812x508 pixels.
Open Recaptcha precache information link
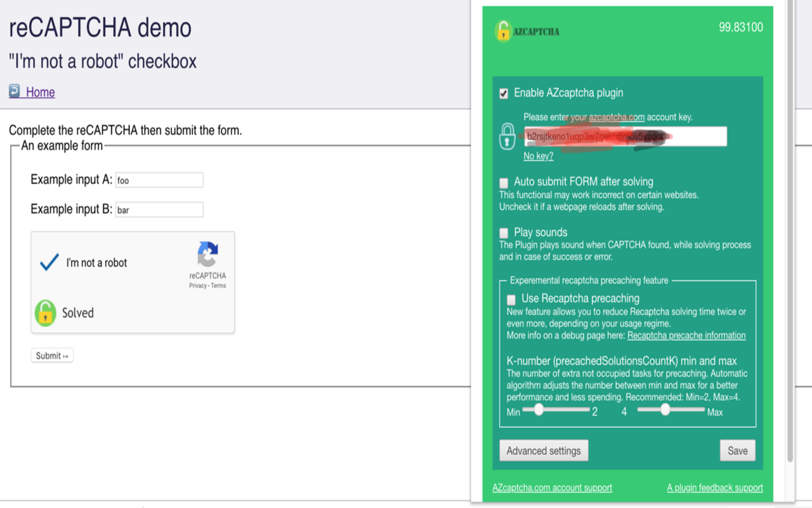click(x=686, y=335)
